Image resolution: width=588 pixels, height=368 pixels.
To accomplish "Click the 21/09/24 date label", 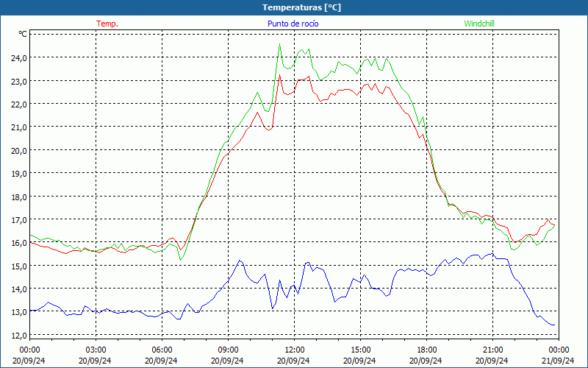I will click(x=558, y=361).
